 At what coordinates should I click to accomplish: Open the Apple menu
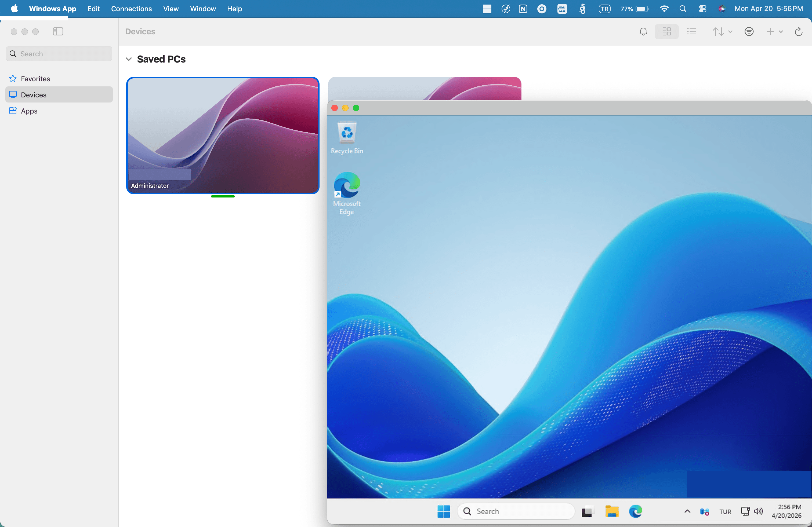(14, 9)
